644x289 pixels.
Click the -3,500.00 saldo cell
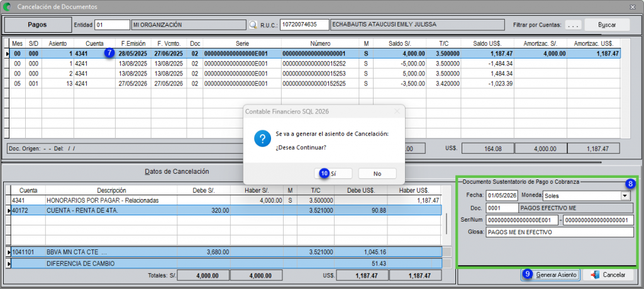399,84
